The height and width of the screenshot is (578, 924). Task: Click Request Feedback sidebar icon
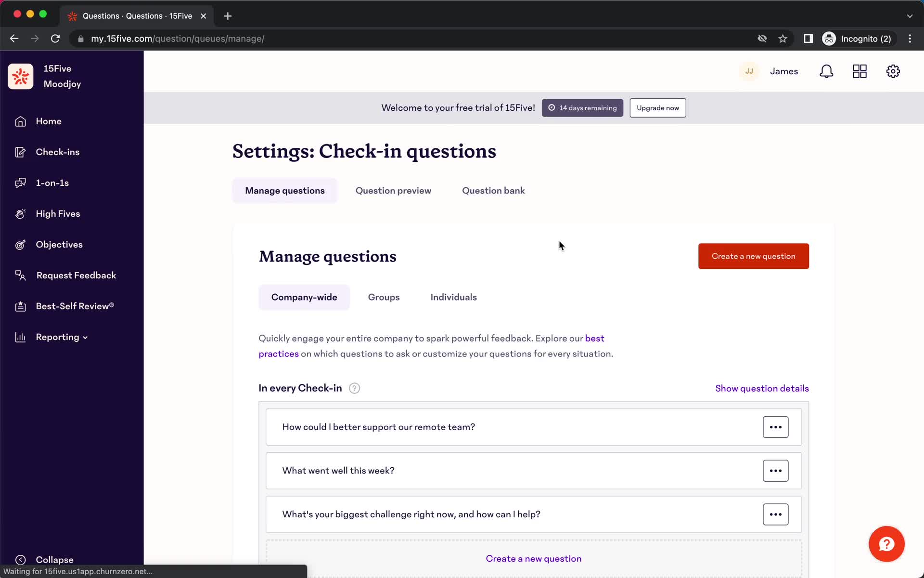[20, 275]
